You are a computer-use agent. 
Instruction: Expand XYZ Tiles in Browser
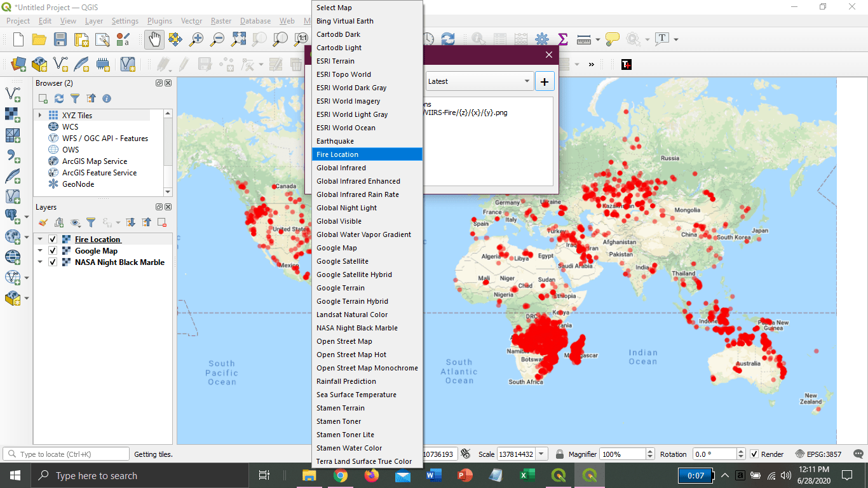point(40,116)
